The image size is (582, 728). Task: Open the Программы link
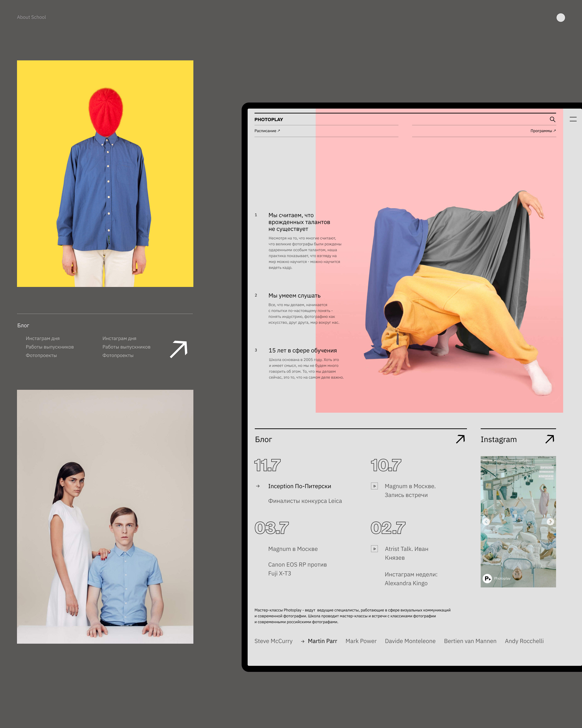pos(543,131)
